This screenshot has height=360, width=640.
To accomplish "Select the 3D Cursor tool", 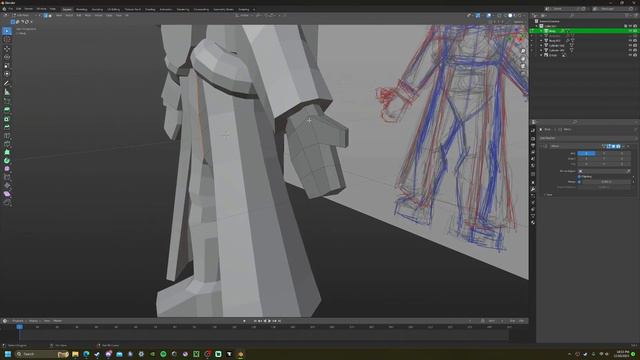I will click(7, 40).
